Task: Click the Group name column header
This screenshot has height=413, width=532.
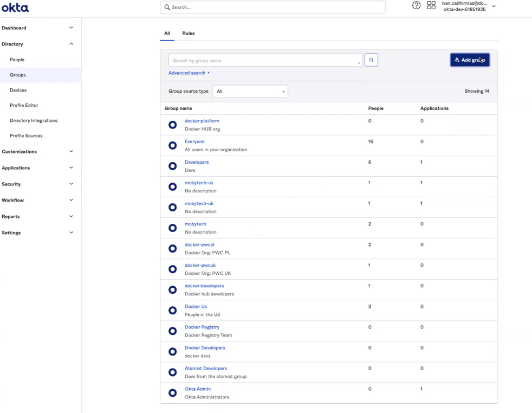Action: point(178,108)
